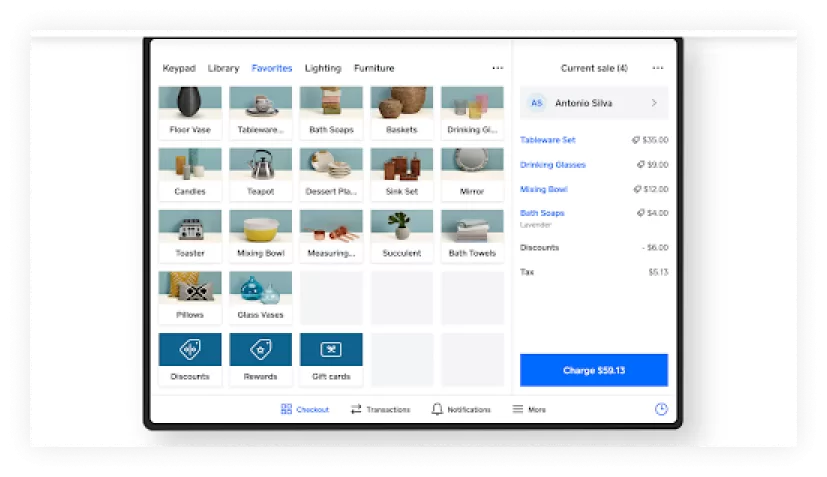This screenshot has width=827, height=477.
Task: Click the clock icon at bottom right
Action: (x=661, y=409)
